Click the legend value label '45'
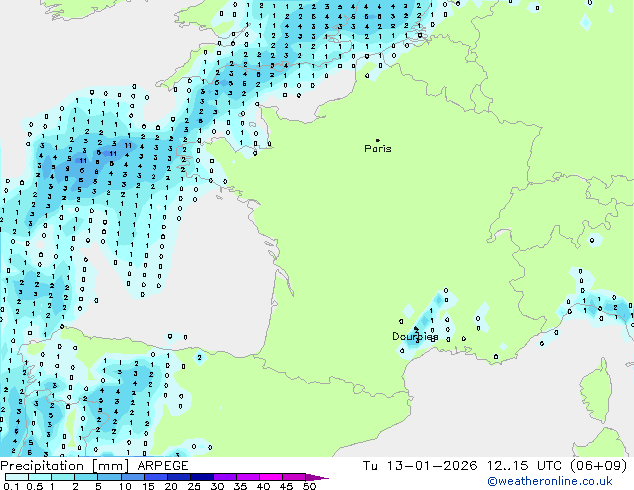 click(x=286, y=486)
